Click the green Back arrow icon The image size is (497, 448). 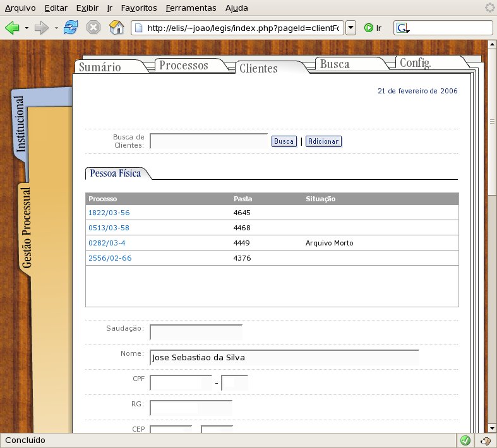point(13,28)
